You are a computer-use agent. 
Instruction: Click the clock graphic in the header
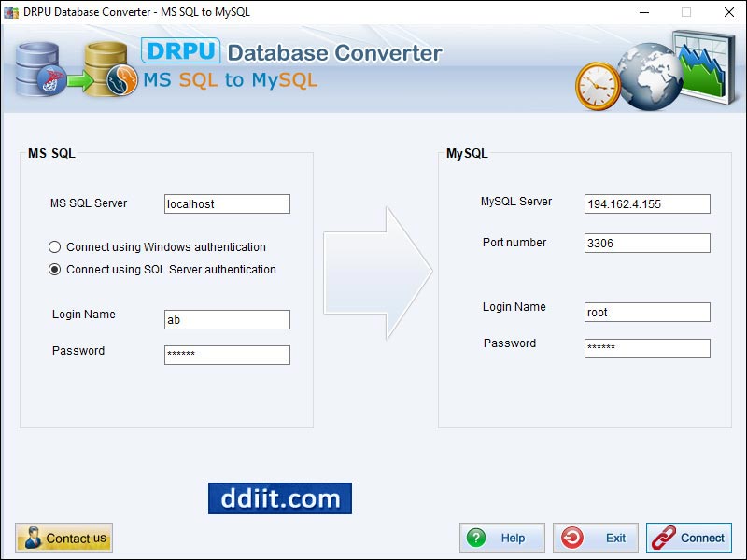coord(598,84)
